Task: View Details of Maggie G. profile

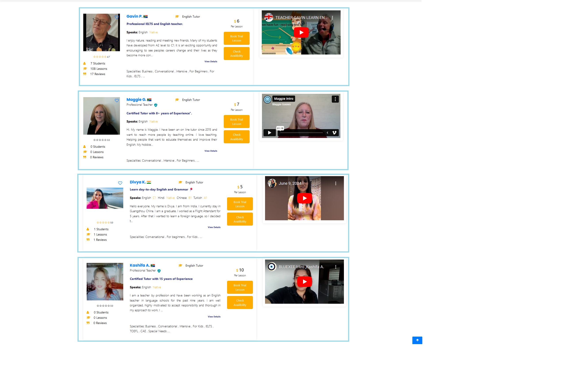Action: (211, 151)
